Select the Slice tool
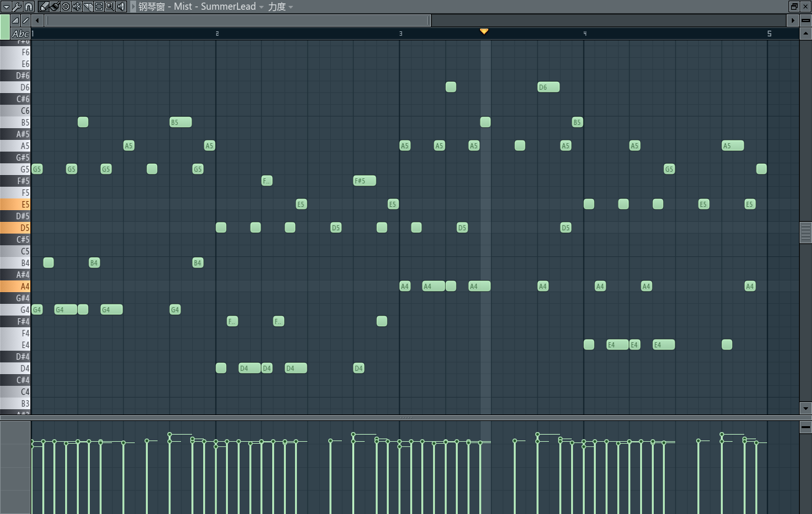 [88, 7]
